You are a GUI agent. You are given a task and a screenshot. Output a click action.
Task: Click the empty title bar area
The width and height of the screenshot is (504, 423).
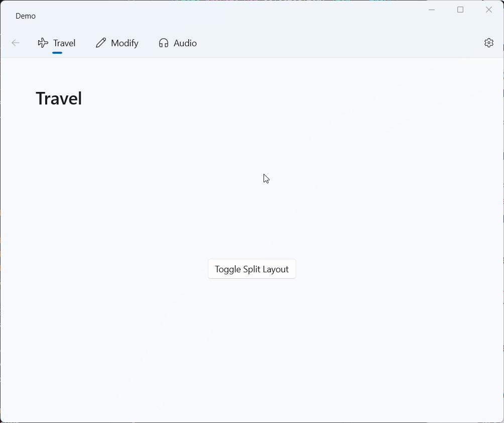(x=226, y=15)
